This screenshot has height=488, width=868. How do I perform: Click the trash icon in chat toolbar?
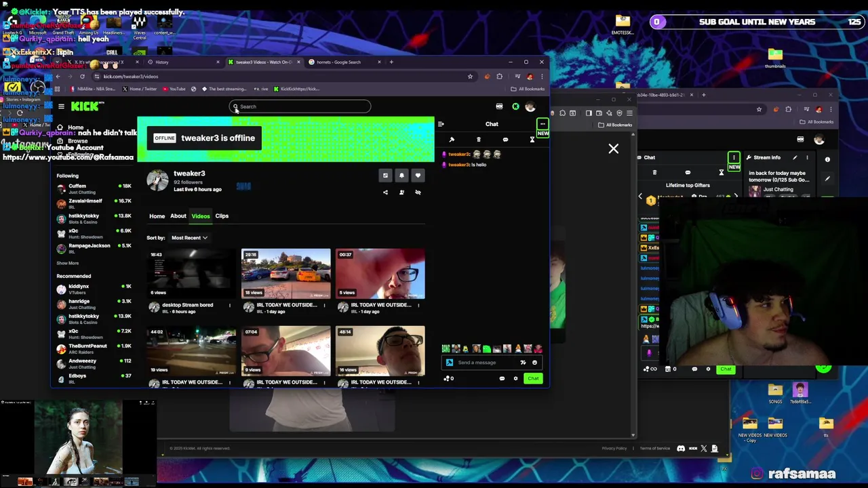(478, 140)
